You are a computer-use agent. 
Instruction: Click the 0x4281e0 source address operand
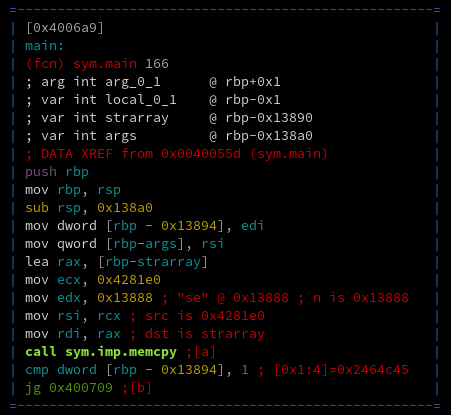point(129,280)
